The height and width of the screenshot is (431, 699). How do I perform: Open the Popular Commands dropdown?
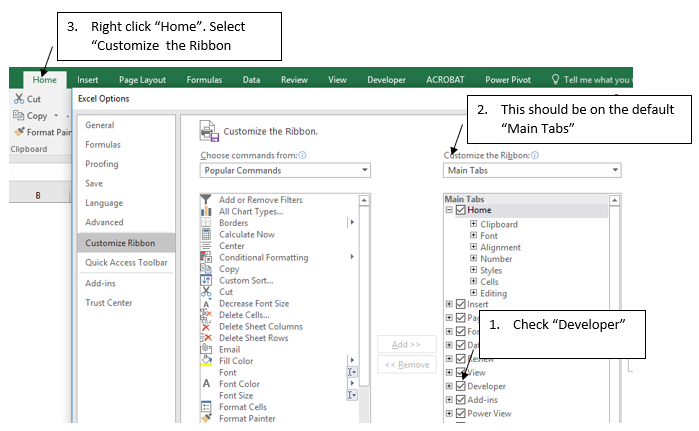[x=285, y=170]
